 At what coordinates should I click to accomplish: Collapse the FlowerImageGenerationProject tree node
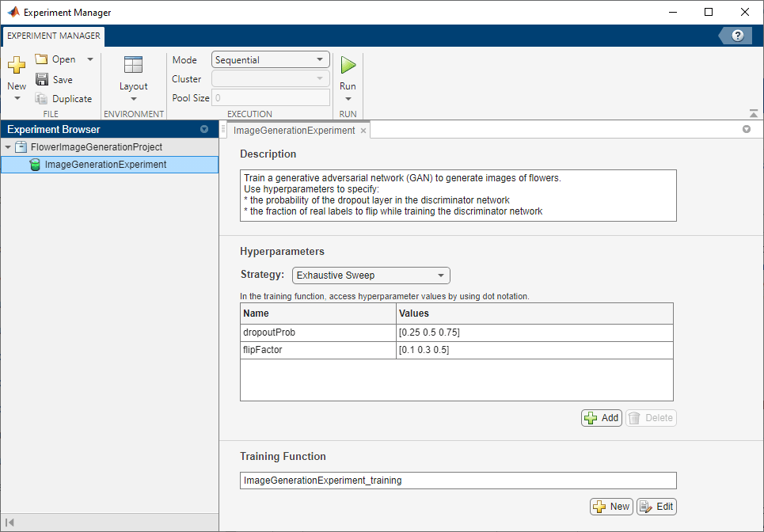[x=8, y=147]
